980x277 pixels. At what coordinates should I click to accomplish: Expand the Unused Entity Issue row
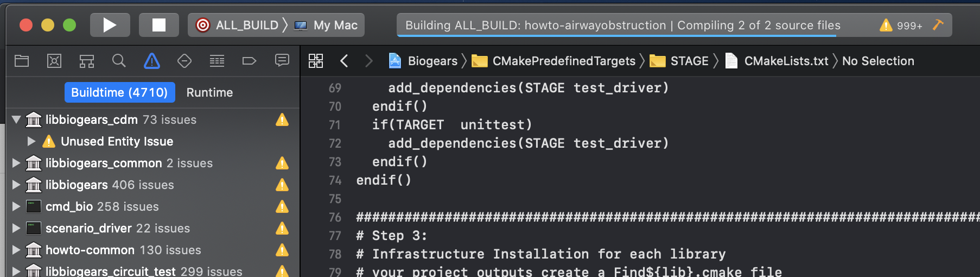[x=31, y=141]
